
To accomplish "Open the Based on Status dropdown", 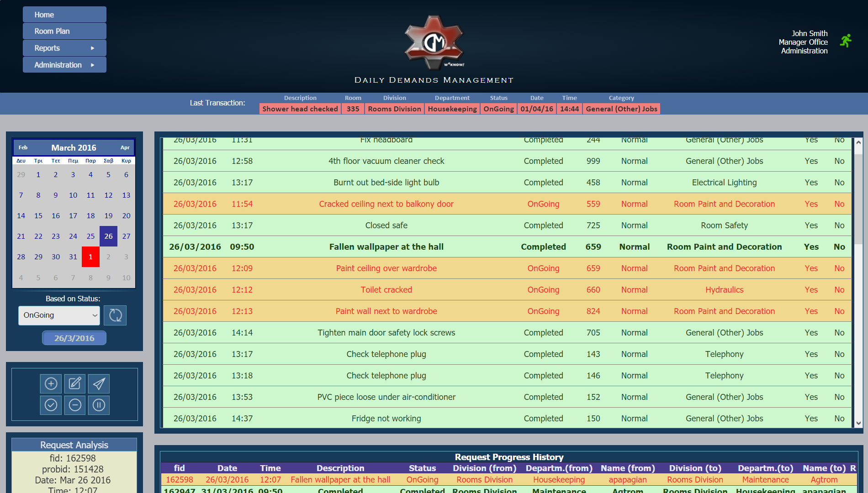I will pos(59,315).
